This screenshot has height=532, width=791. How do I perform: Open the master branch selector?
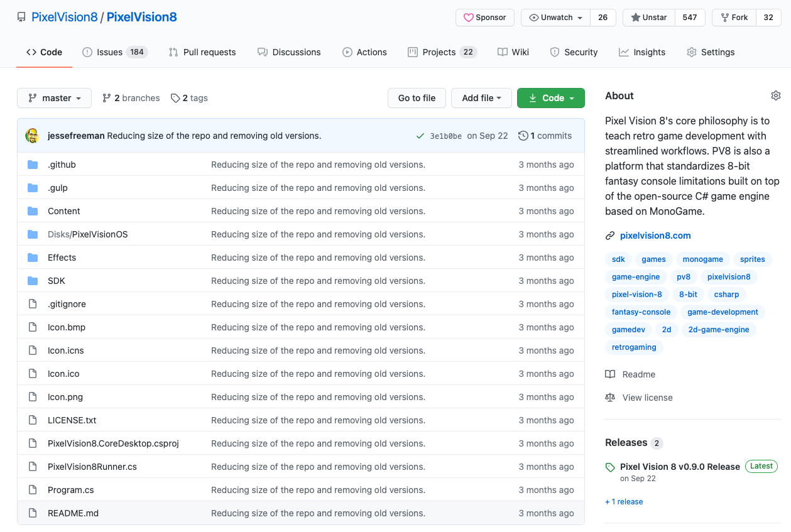pos(54,98)
